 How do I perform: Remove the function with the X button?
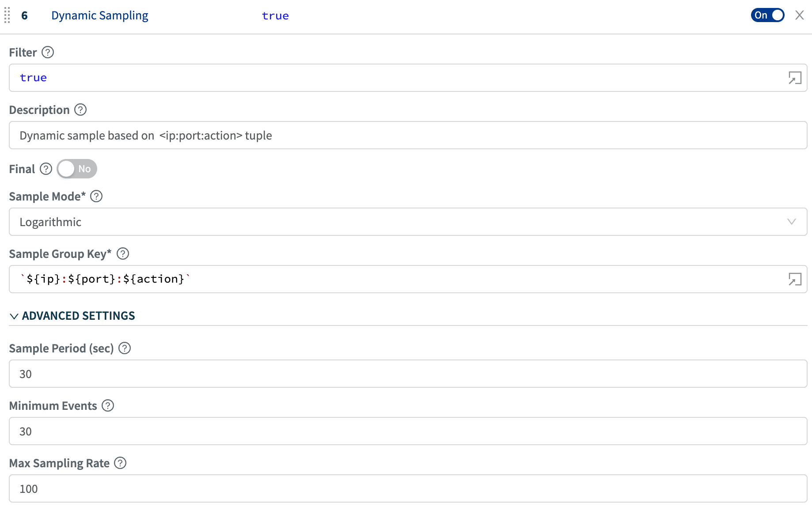click(x=800, y=15)
